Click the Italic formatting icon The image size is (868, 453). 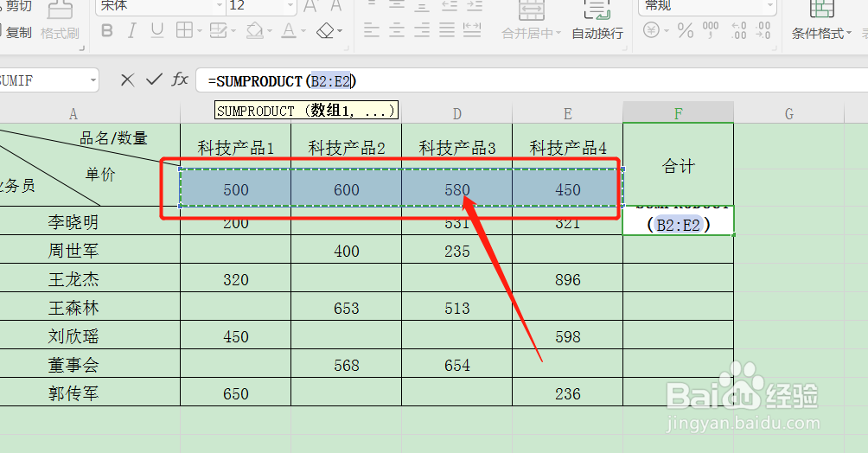[x=131, y=30]
